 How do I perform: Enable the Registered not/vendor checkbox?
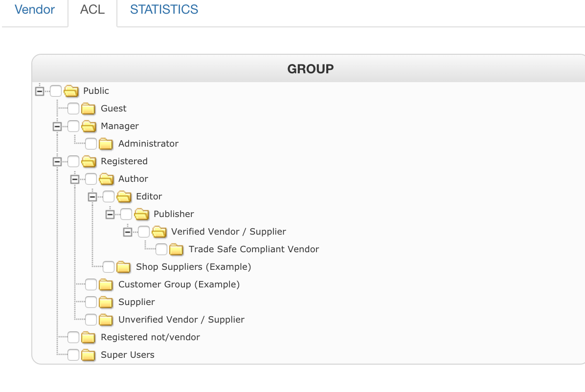click(x=73, y=337)
